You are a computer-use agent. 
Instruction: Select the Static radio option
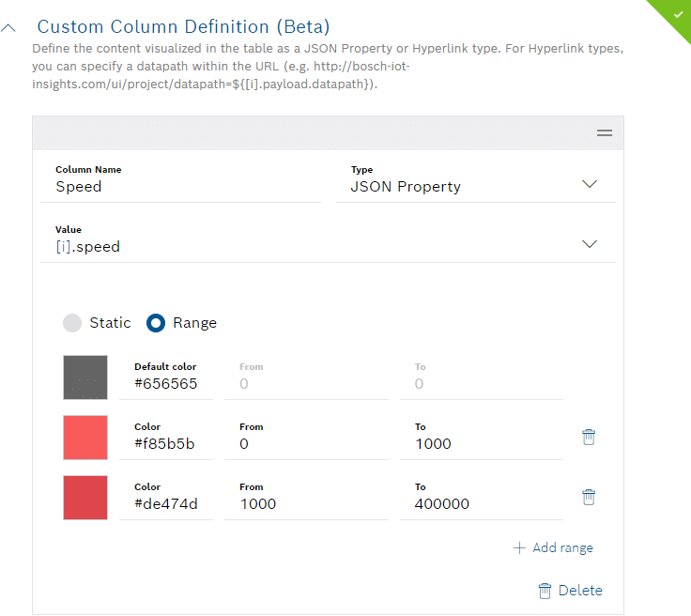point(73,323)
